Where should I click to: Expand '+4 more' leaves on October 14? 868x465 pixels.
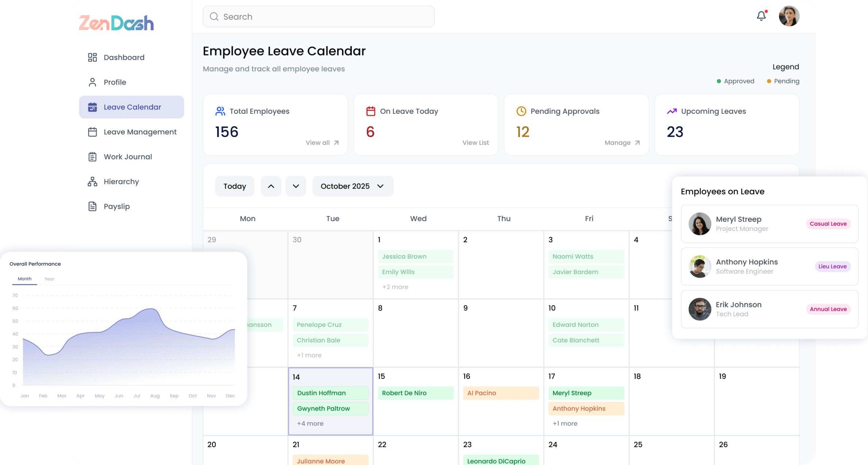pos(310,423)
